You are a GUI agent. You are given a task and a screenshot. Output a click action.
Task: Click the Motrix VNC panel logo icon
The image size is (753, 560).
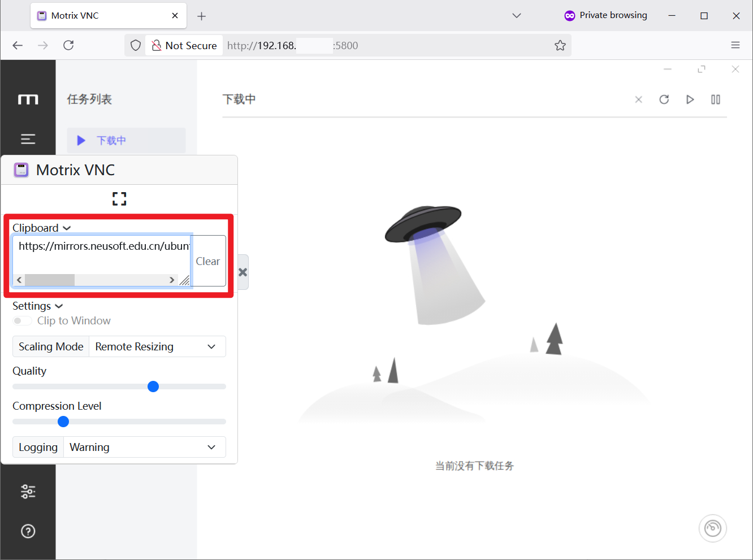(x=21, y=170)
